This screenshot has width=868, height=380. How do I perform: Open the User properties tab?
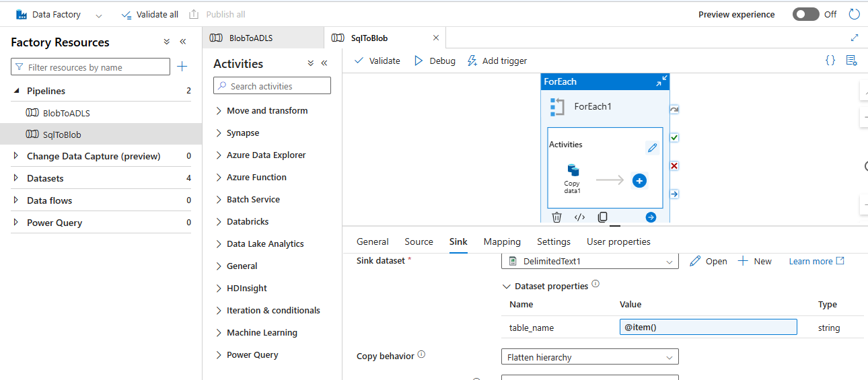click(x=618, y=241)
